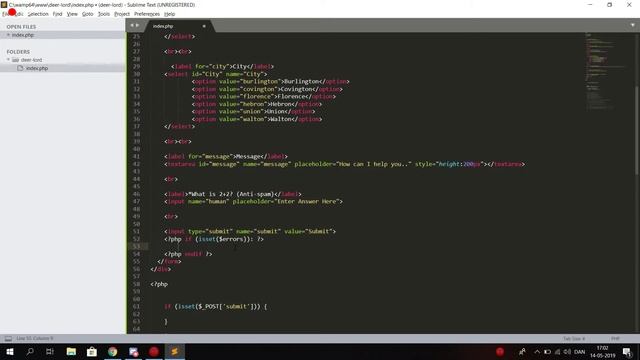Collapse the deer-lord folder tree arrow
The width and height of the screenshot is (640, 360).
click(x=8, y=60)
